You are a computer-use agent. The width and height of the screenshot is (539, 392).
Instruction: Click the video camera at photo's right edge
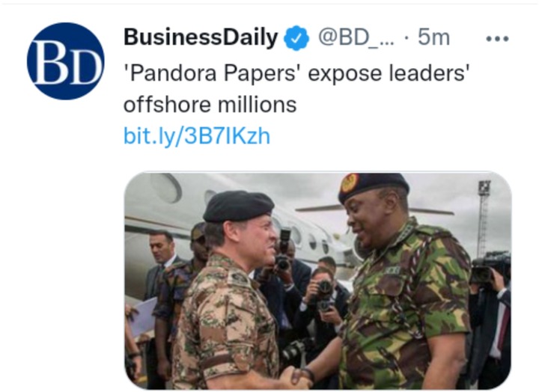pos(490,266)
